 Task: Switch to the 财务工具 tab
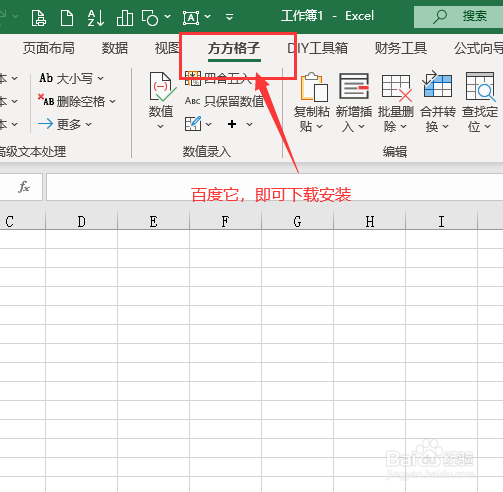[401, 48]
